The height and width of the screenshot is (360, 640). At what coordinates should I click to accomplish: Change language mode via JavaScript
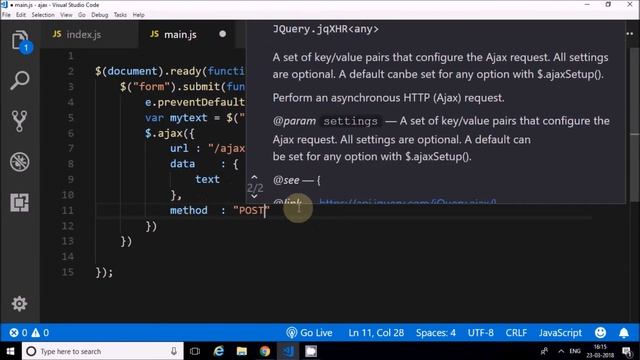coord(560,333)
